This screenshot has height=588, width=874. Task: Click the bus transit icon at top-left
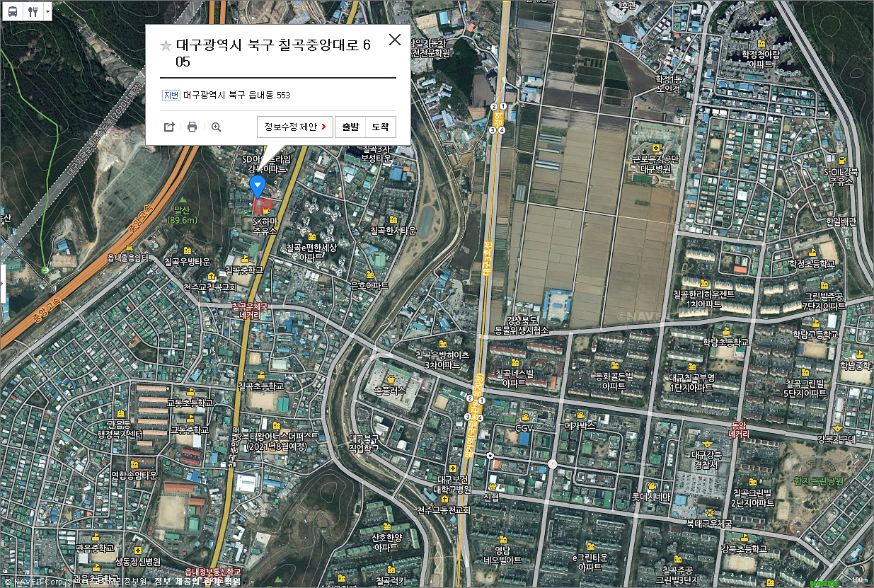13,11
